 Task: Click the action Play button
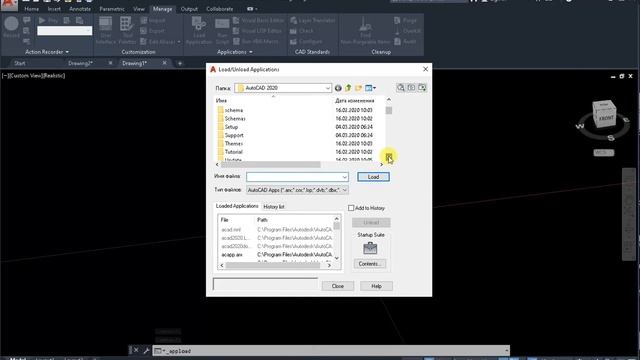48,20
